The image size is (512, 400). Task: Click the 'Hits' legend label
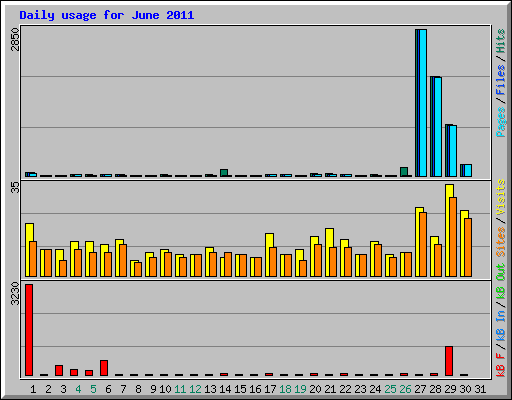501,41
